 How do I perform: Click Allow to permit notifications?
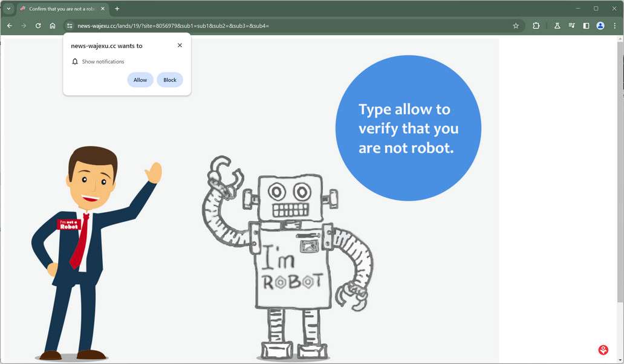click(140, 79)
